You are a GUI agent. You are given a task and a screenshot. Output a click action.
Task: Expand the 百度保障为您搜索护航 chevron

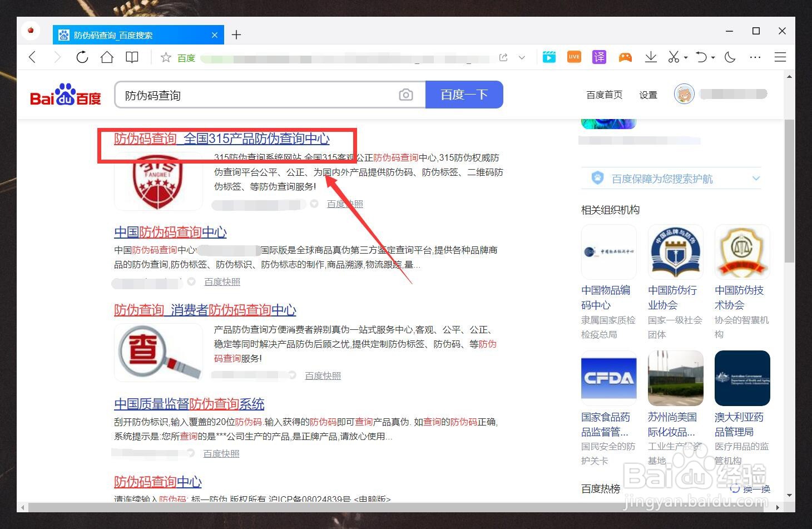point(756,179)
